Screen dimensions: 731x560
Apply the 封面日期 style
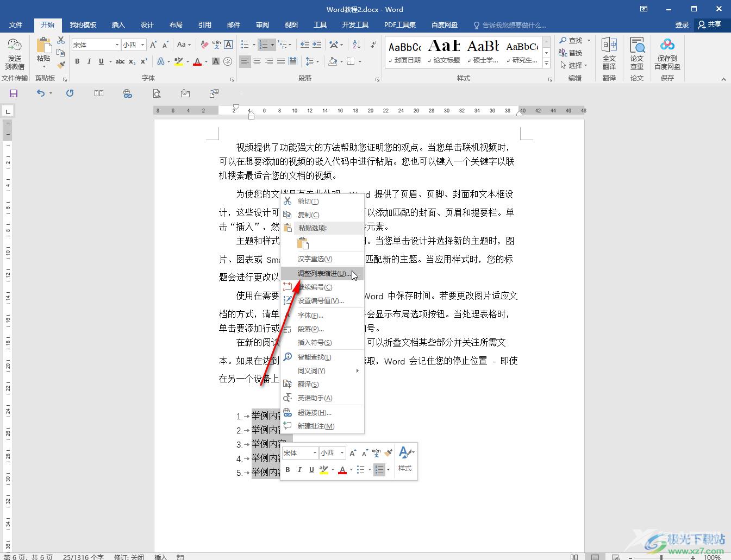point(405,52)
